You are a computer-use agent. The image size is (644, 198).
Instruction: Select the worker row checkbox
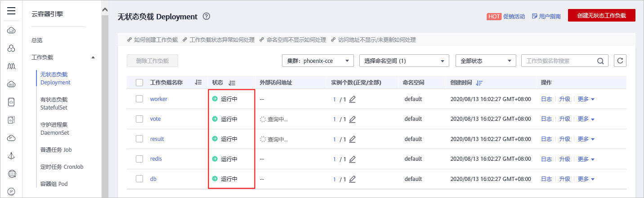coord(139,99)
